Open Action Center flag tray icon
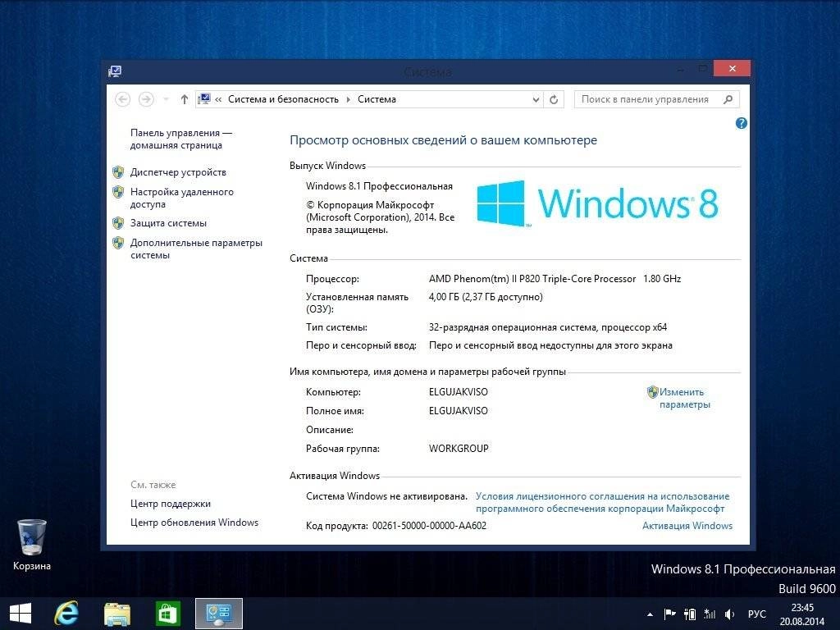Image resolution: width=840 pixels, height=630 pixels. click(669, 614)
